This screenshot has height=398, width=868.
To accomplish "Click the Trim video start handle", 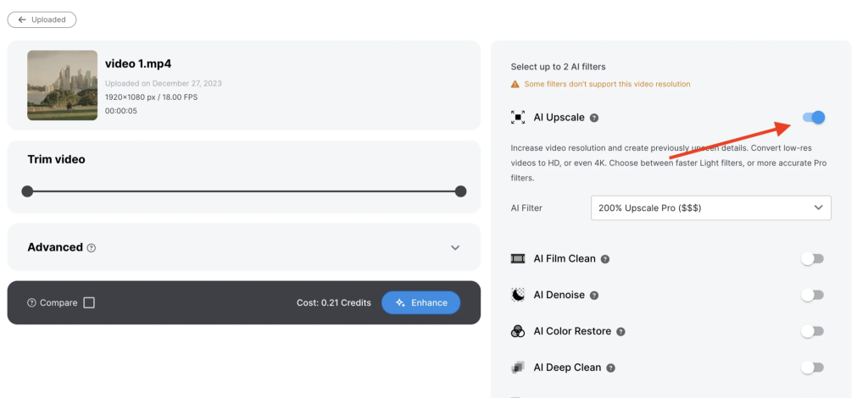I will click(x=27, y=191).
